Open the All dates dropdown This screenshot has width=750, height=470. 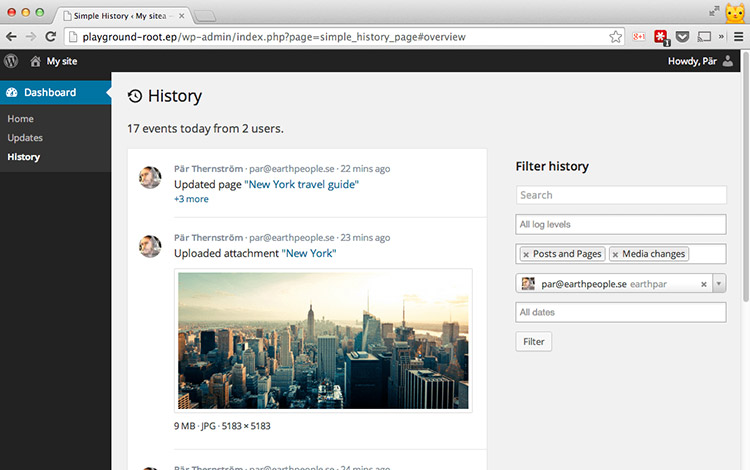(x=621, y=312)
